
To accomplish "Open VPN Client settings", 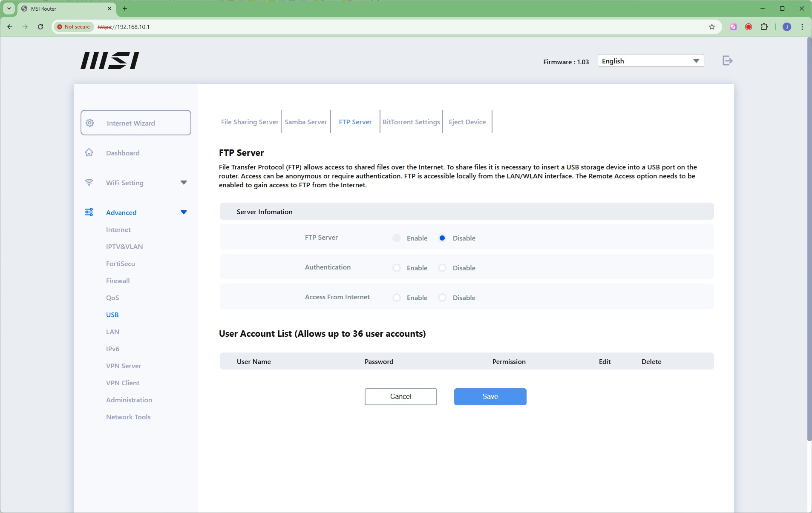I will 123,383.
